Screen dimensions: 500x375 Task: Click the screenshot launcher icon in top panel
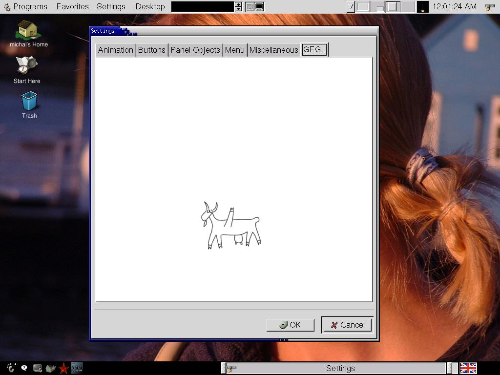[255, 7]
